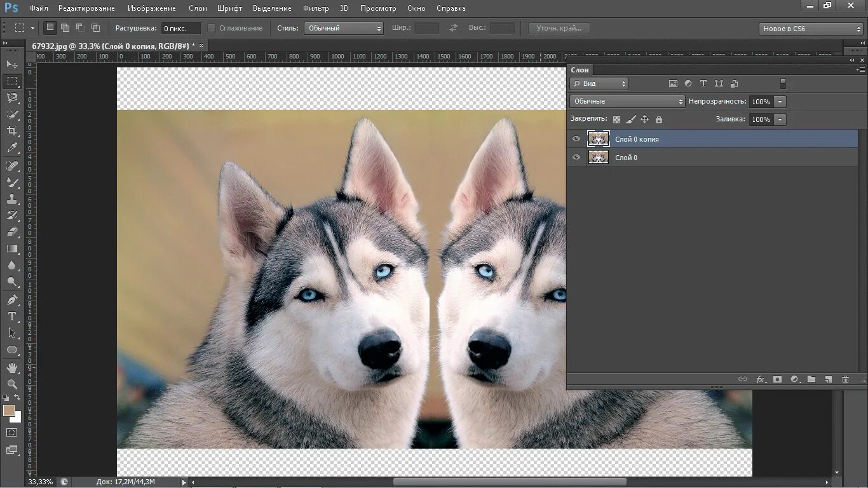The height and width of the screenshot is (488, 868).
Task: Enable filter for adjustment layers
Action: 688,83
